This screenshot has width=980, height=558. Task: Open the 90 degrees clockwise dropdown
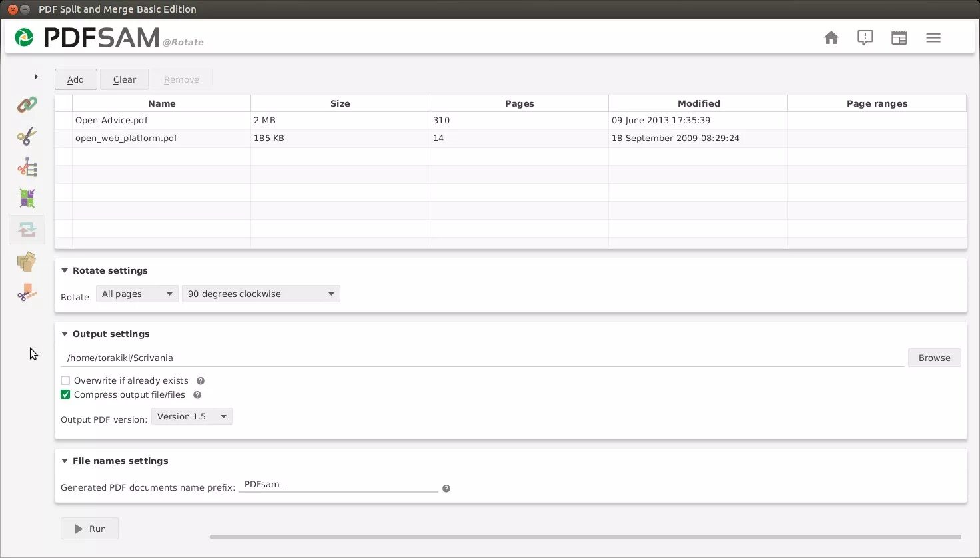click(261, 294)
